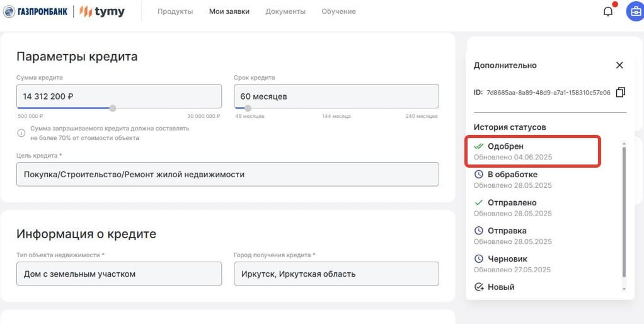Select the В обработке status text

click(512, 175)
